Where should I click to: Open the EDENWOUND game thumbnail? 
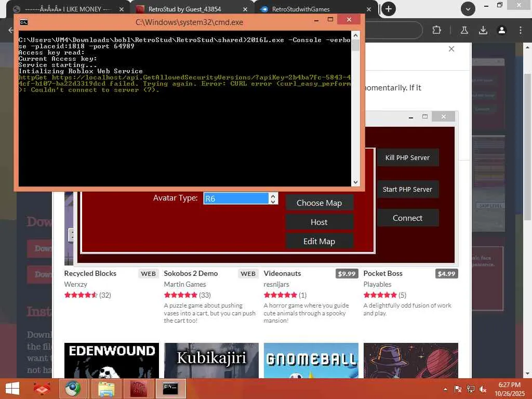pyautogui.click(x=112, y=361)
